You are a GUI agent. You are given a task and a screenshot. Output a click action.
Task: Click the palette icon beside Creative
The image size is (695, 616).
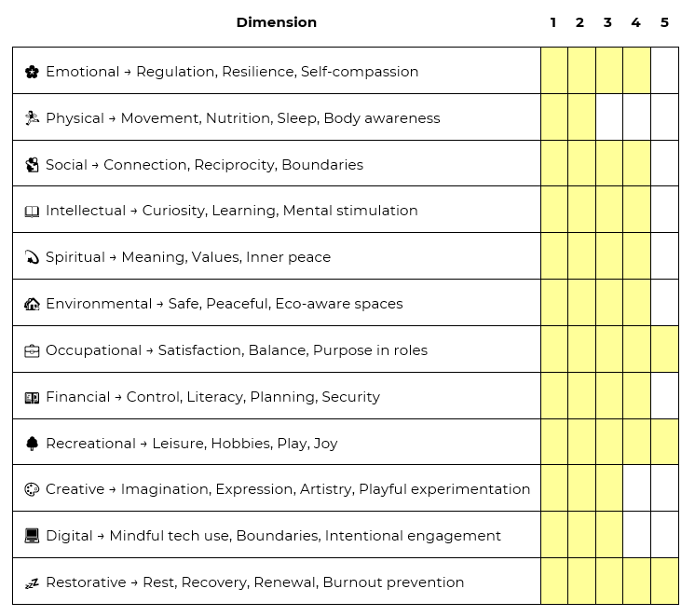click(32, 489)
